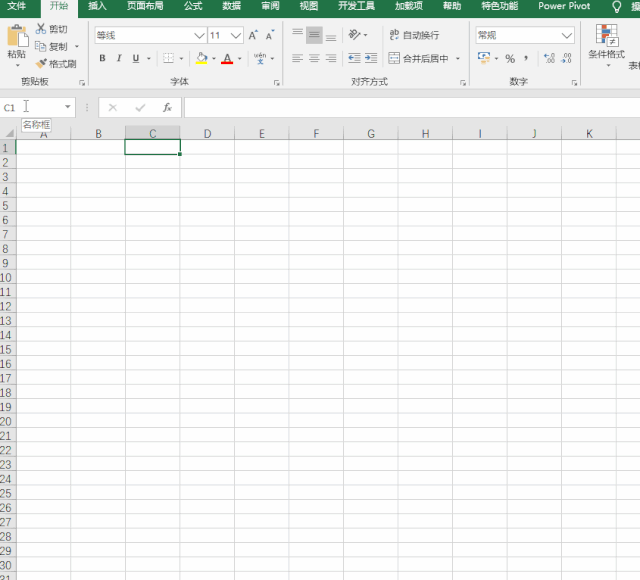This screenshot has height=580, width=640.
Task: Align text left
Action: pyautogui.click(x=298, y=58)
